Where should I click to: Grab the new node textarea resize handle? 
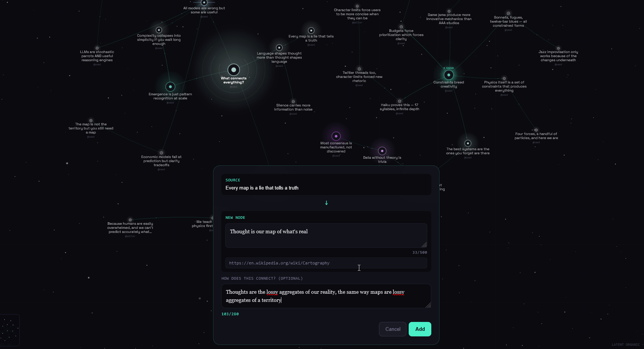pyautogui.click(x=424, y=245)
